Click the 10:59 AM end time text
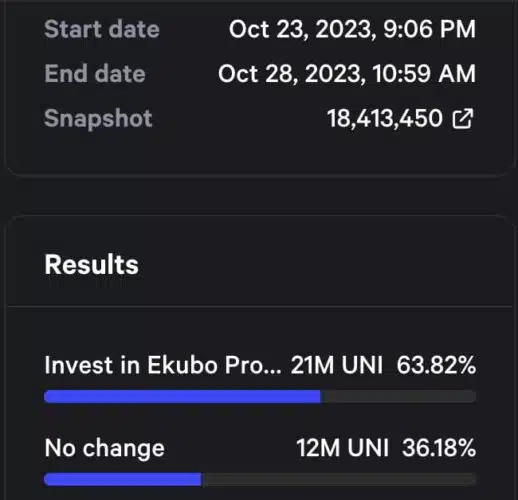518x500 pixels. coord(424,74)
